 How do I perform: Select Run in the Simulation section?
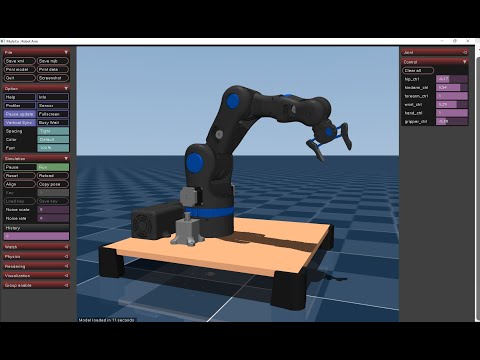53,167
